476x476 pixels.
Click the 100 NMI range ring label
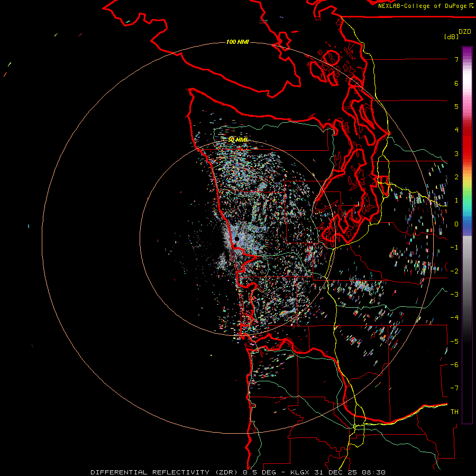pos(237,42)
